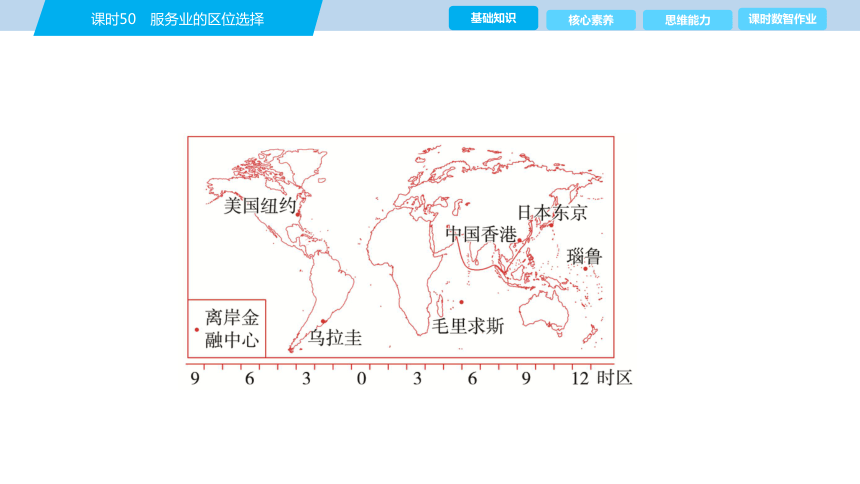Click the 日本东京 map label
The width and height of the screenshot is (860, 484).
tap(552, 213)
